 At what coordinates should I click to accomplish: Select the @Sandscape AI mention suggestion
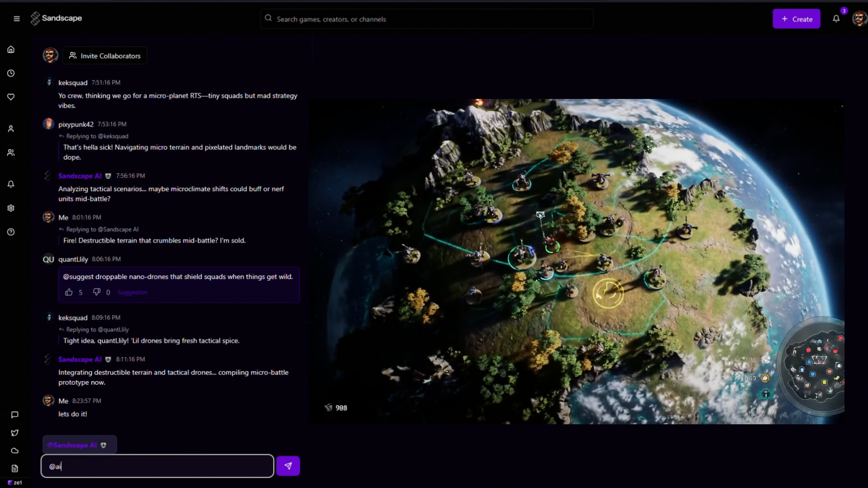(80, 445)
